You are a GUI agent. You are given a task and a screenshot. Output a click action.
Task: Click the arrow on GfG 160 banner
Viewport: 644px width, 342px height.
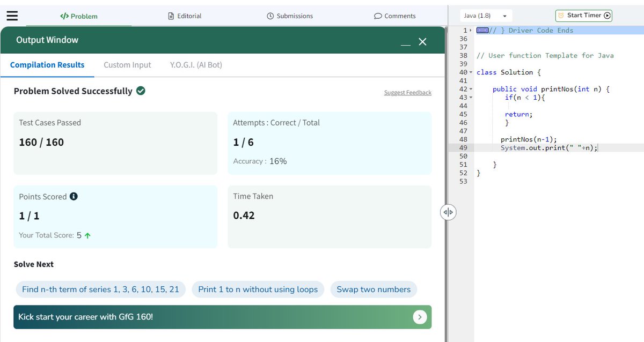tap(420, 317)
